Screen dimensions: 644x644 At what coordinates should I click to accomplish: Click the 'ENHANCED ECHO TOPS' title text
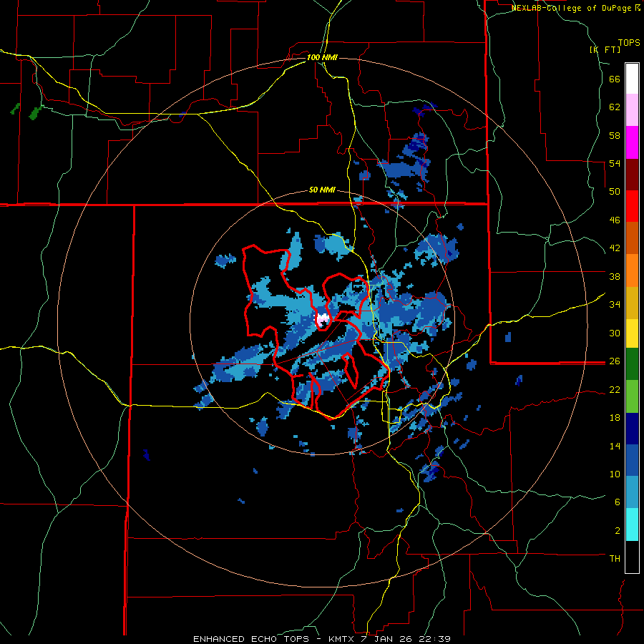coord(251,639)
